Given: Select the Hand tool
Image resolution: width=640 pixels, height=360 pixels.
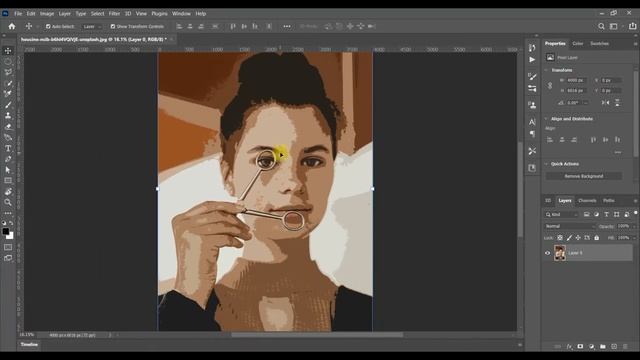Looking at the screenshot, I should (x=8, y=191).
